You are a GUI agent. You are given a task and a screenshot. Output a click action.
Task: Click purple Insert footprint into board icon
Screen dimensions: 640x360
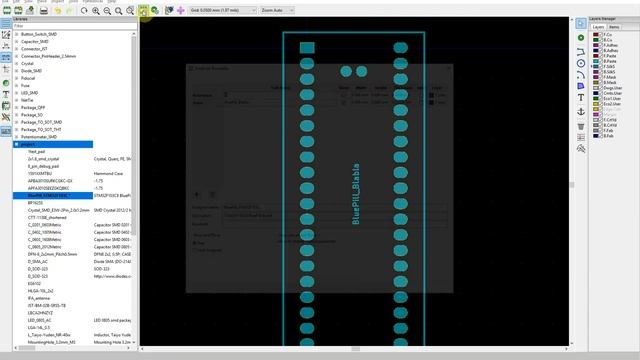point(180,10)
